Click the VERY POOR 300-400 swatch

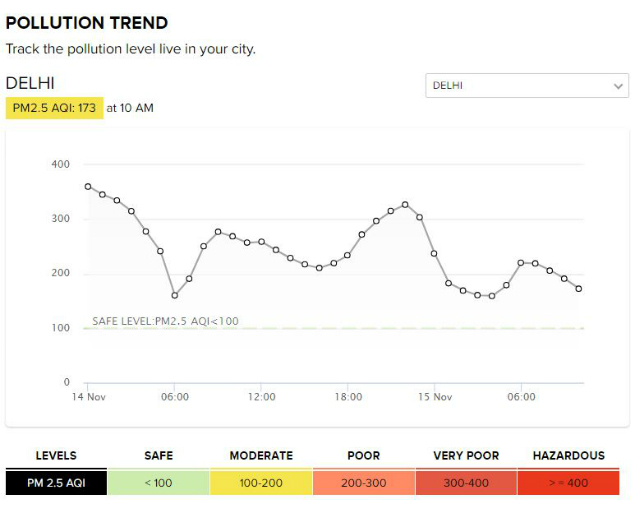pyautogui.click(x=466, y=483)
